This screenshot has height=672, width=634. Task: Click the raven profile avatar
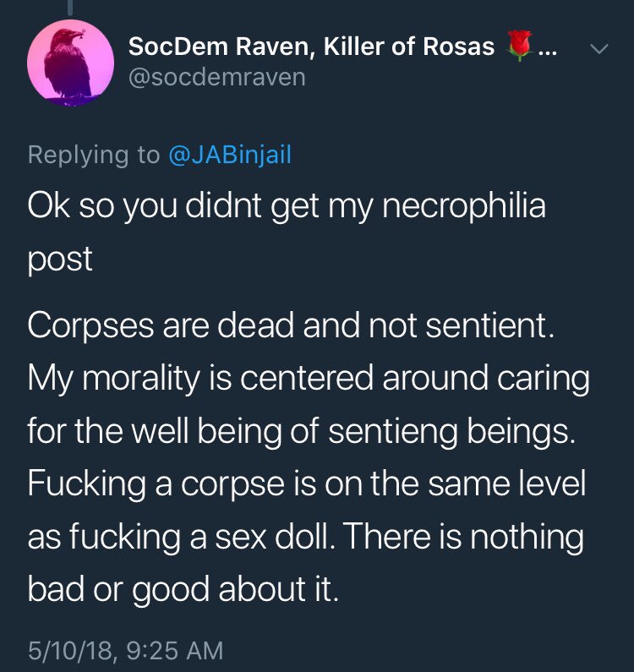tap(71, 62)
